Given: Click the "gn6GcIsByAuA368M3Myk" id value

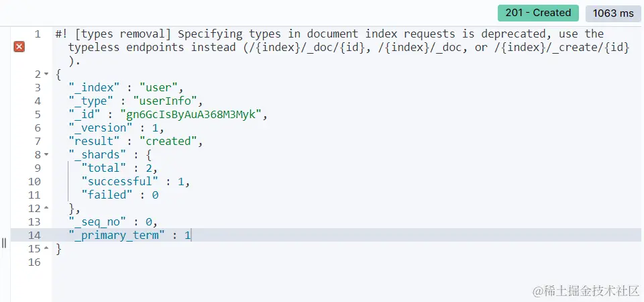Looking at the screenshot, I should point(191,114).
